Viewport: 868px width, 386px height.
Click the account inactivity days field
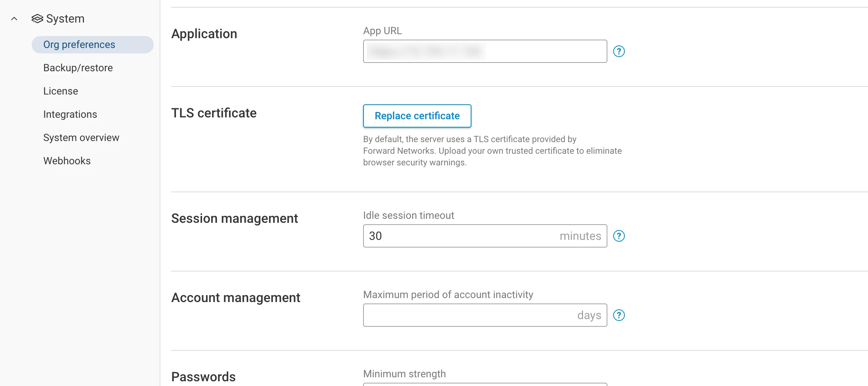click(x=469, y=315)
